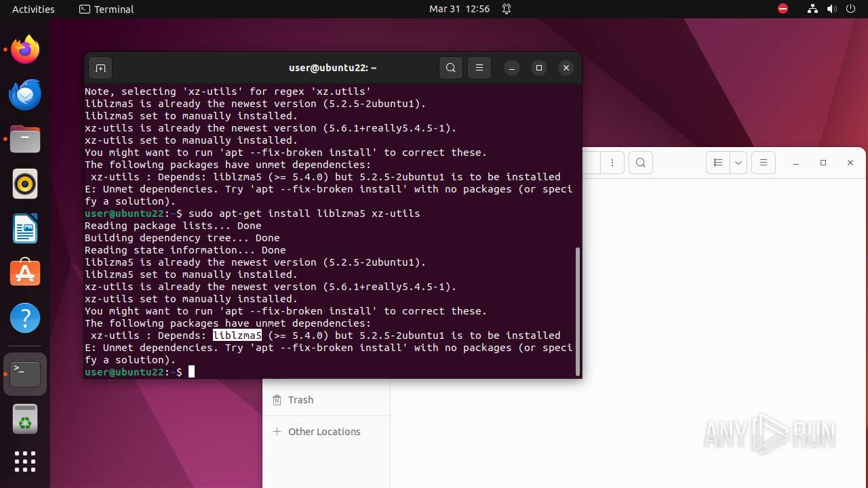Open new terminal tab button
868x488 pixels.
100,68
